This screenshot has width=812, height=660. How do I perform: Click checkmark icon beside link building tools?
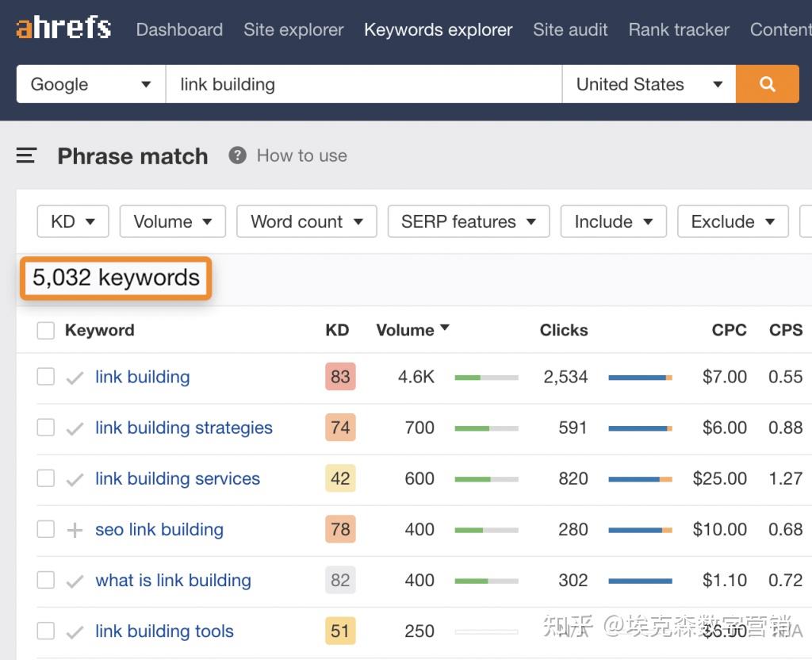point(75,632)
